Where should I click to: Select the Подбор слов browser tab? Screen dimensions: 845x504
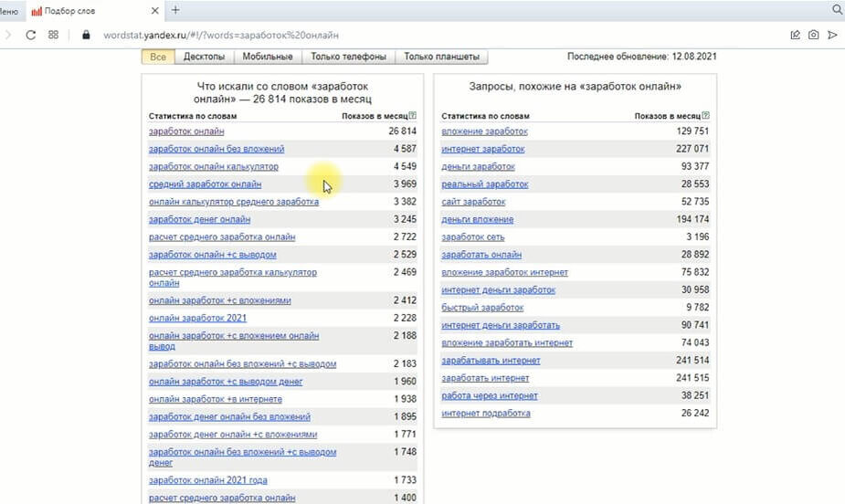click(x=94, y=11)
